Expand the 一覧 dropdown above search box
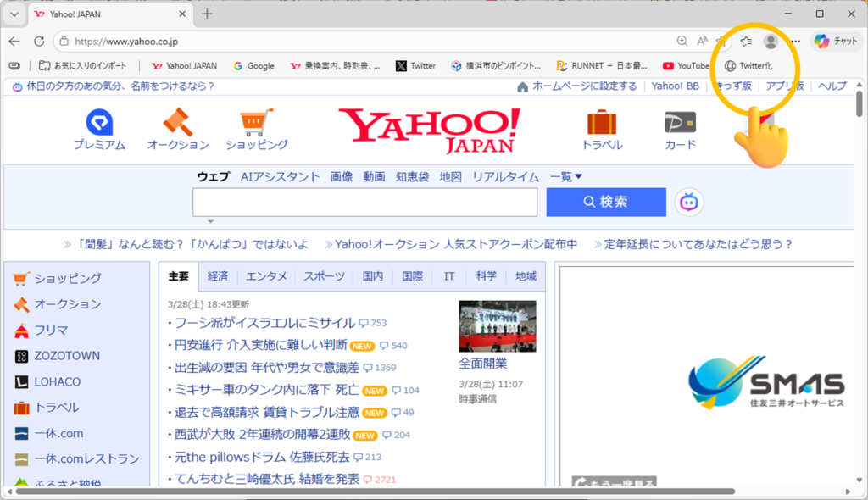868x500 pixels. (566, 176)
